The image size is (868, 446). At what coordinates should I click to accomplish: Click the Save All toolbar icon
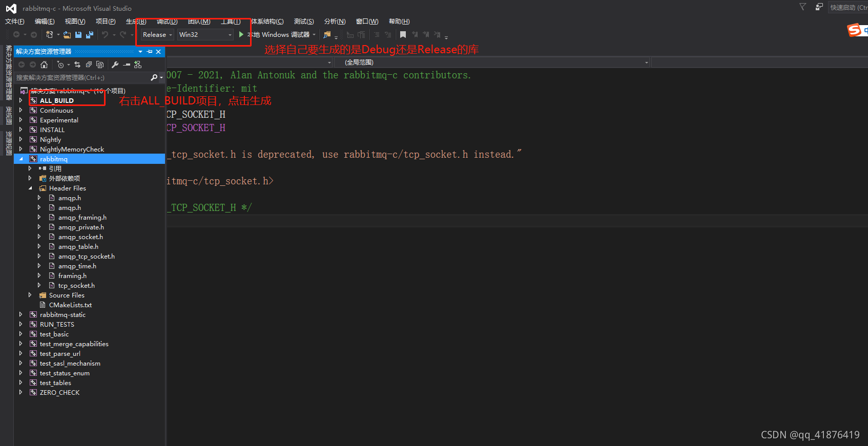(x=90, y=34)
